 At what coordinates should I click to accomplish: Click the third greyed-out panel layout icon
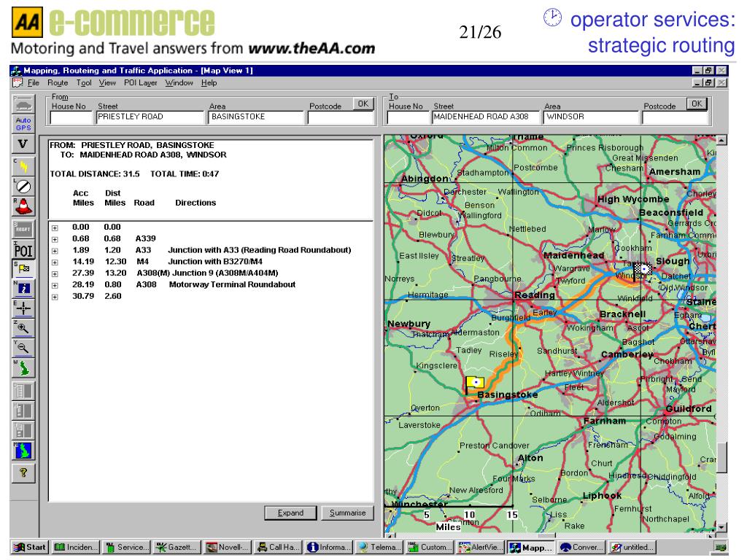pos(23,430)
